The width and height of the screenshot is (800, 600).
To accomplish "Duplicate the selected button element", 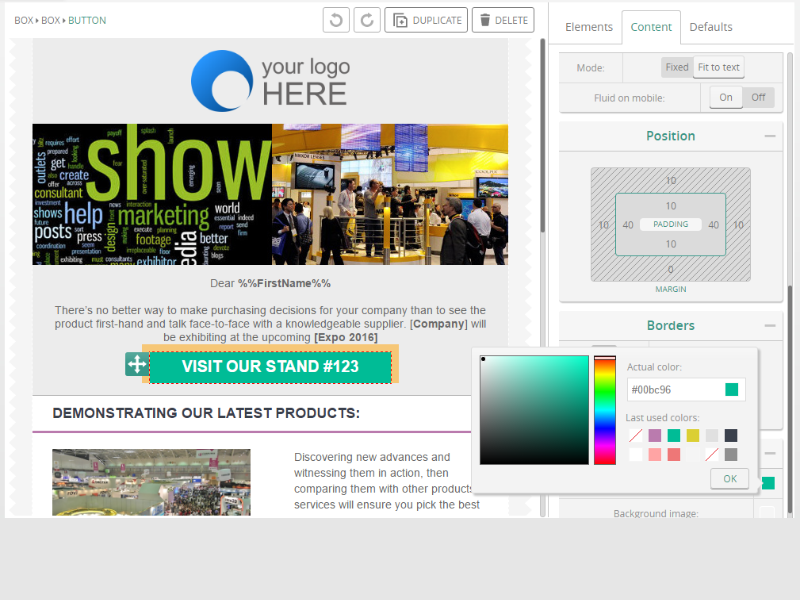I will (x=426, y=20).
